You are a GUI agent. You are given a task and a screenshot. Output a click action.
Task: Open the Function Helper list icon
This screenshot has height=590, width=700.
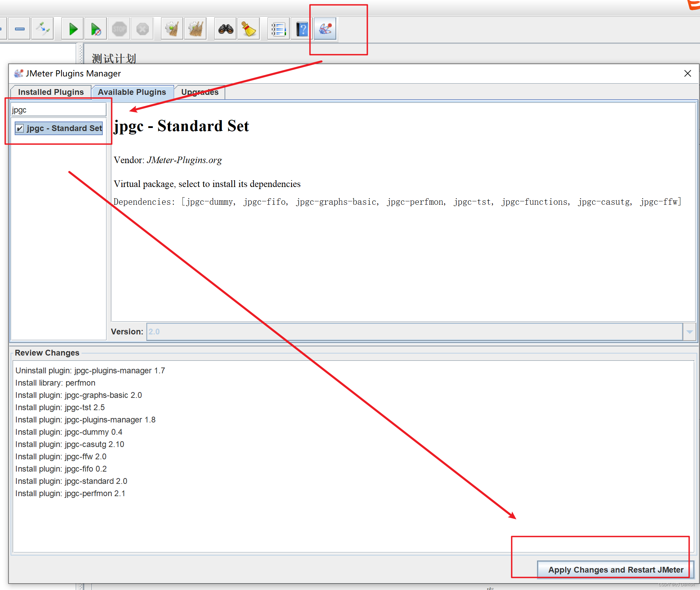click(x=278, y=29)
